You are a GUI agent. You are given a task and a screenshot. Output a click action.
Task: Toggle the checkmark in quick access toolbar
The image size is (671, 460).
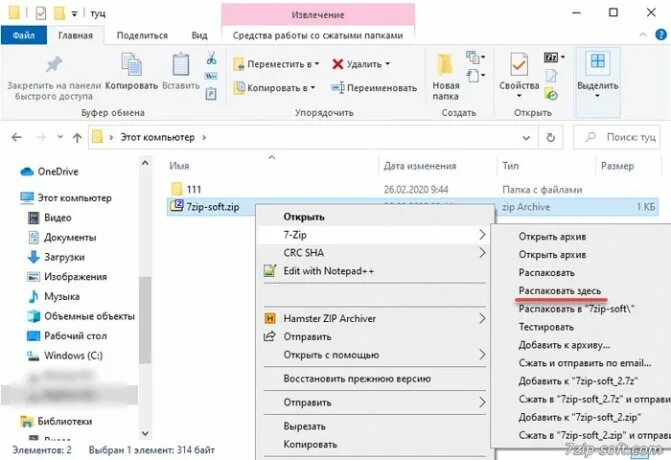[41, 14]
